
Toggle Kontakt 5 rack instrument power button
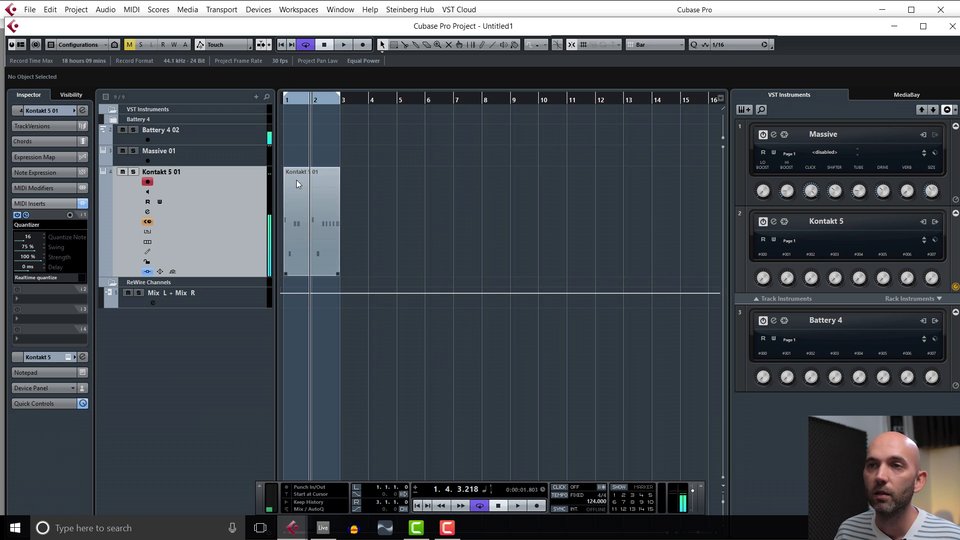(x=763, y=222)
